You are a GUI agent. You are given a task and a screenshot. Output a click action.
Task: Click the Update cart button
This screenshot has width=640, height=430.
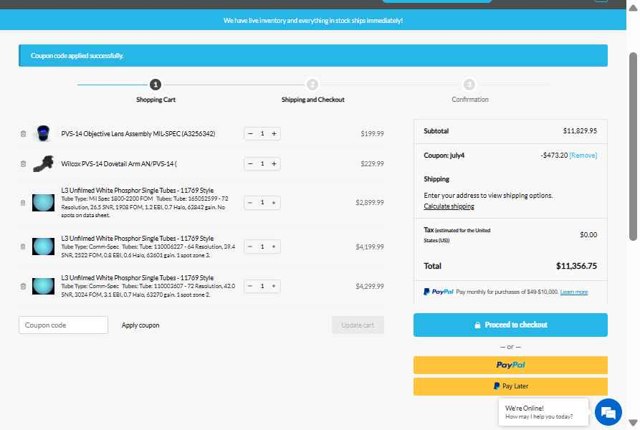[358, 325]
